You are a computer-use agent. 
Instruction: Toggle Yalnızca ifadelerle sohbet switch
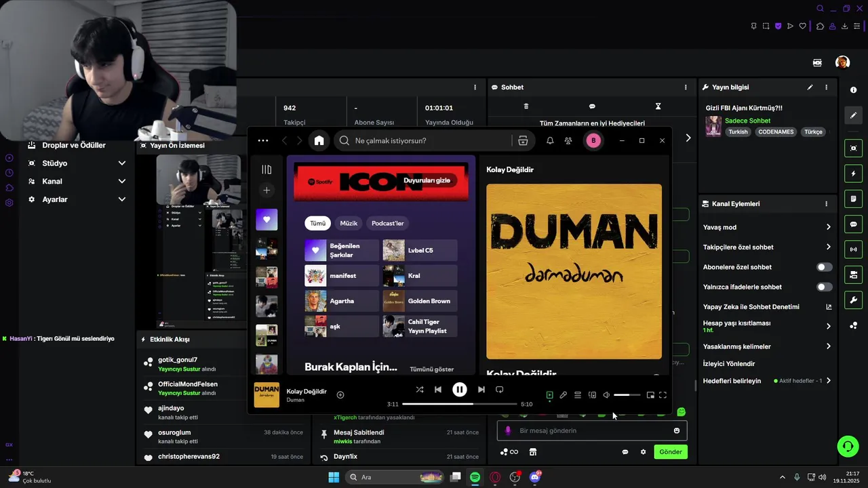tap(824, 287)
